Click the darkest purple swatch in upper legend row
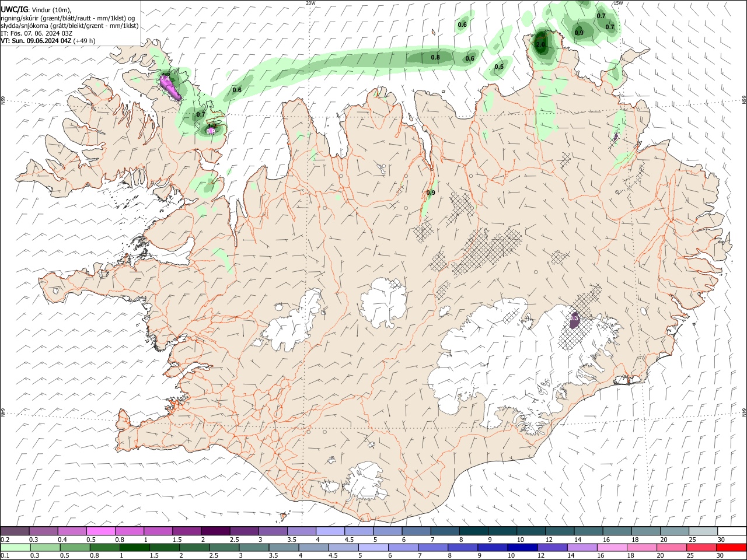The image size is (747, 560). click(215, 531)
